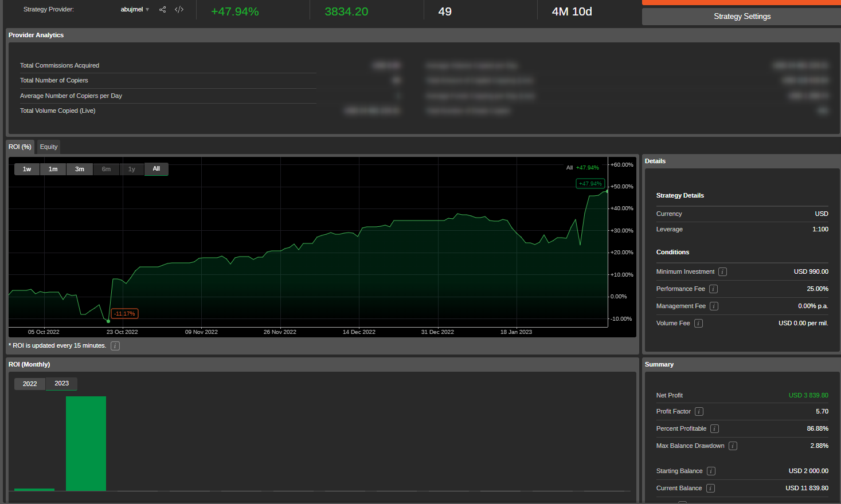
Task: Click the share strategy icon
Action: 163,10
